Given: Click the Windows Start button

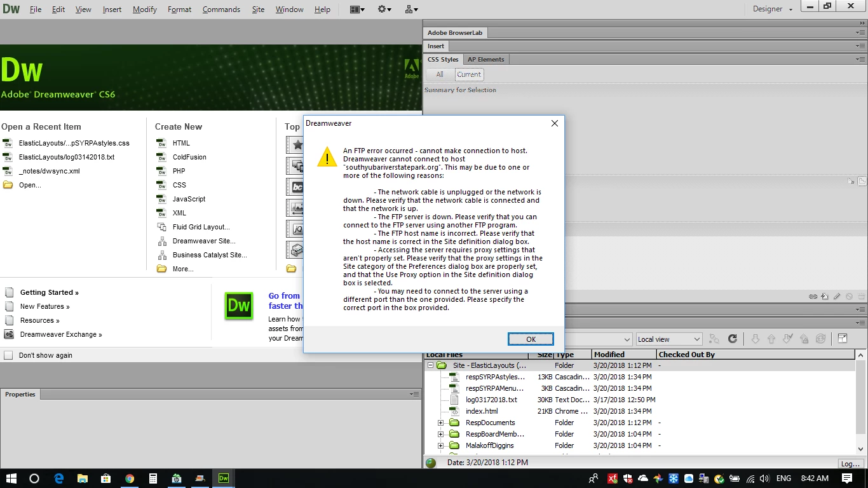Looking at the screenshot, I should (x=11, y=478).
